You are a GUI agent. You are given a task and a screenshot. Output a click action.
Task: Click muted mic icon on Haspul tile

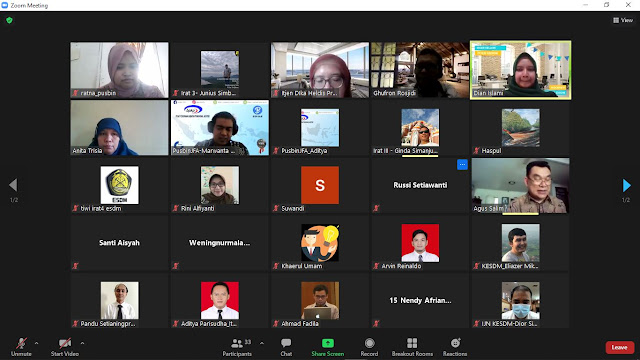[x=477, y=151]
